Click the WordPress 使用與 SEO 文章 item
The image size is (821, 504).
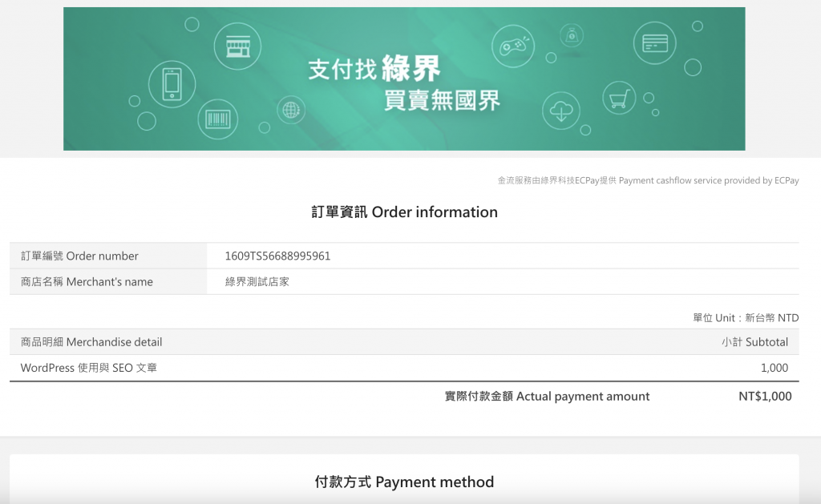[x=89, y=368]
